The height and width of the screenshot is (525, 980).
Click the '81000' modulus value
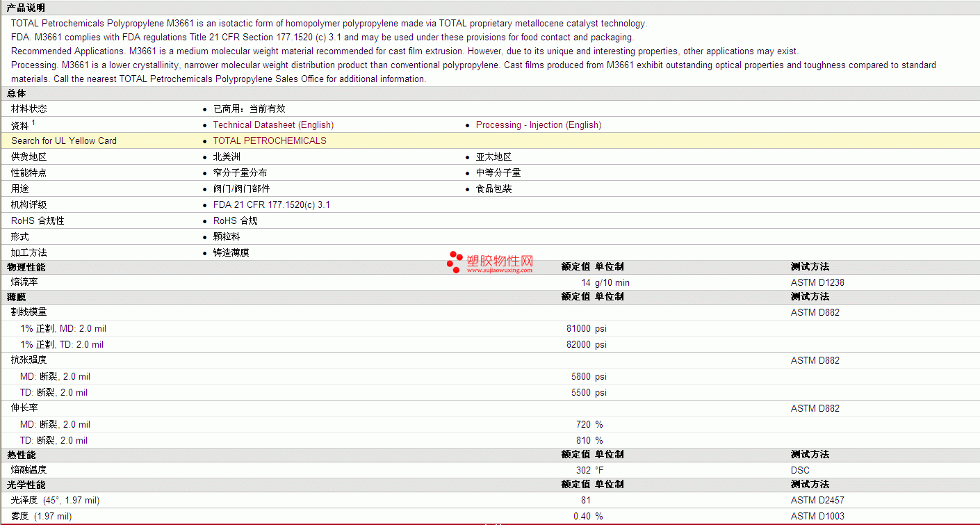(x=579, y=328)
